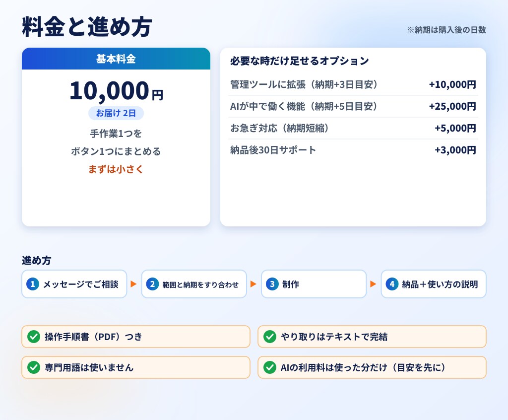Click the お急ぎ対応（納期短縮） option row
Viewport: 508px width, 420px height.
[x=353, y=128]
